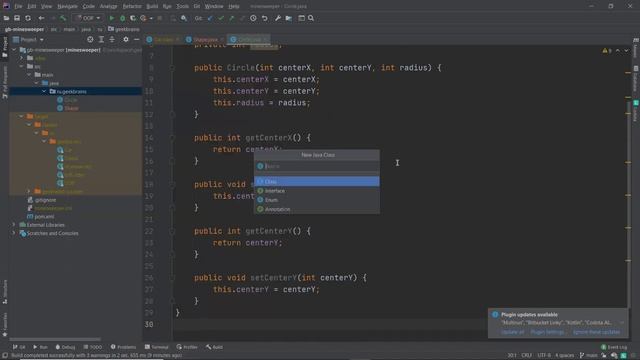Click the Git Commit checkmark

click(221, 18)
